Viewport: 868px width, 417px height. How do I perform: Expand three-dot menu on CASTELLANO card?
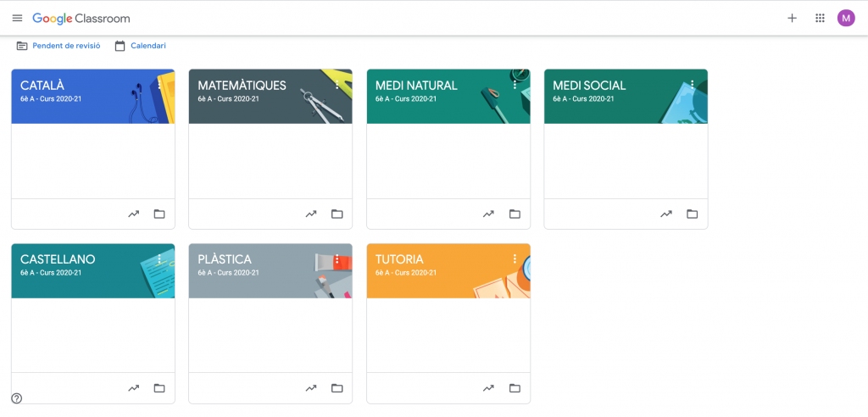159,259
